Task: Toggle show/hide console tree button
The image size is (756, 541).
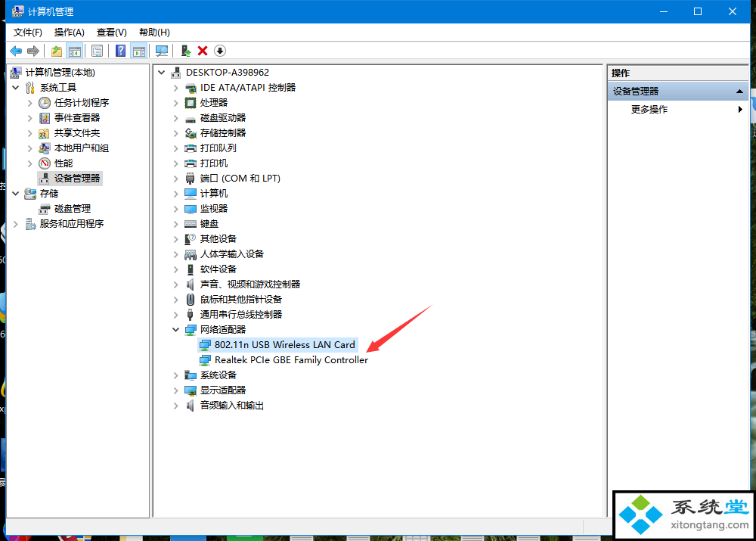Action: point(75,51)
